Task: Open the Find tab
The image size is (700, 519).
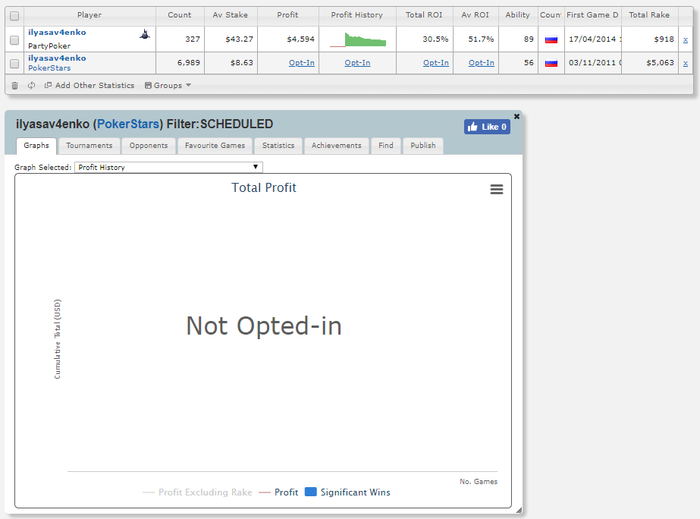Action: point(386,145)
